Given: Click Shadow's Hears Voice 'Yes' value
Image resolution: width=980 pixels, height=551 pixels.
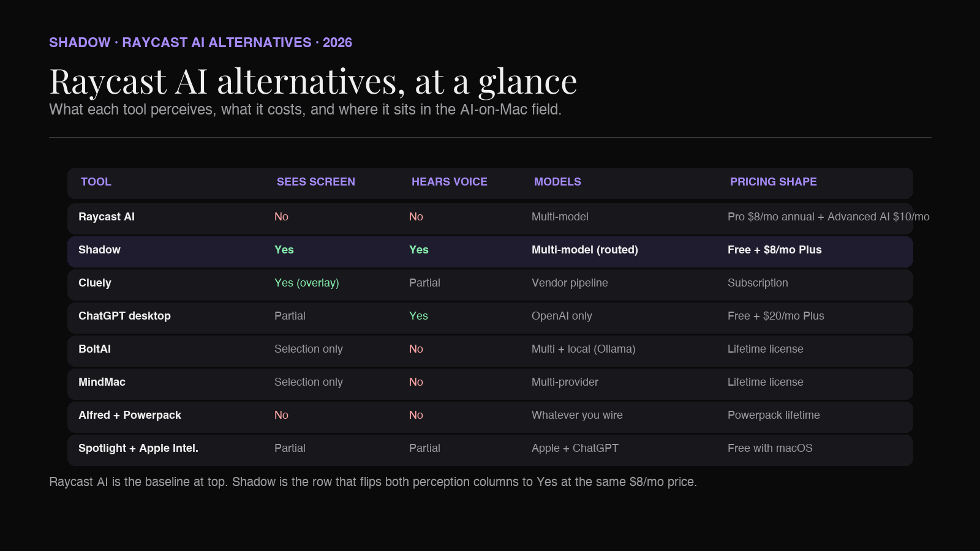Looking at the screenshot, I should 419,250.
